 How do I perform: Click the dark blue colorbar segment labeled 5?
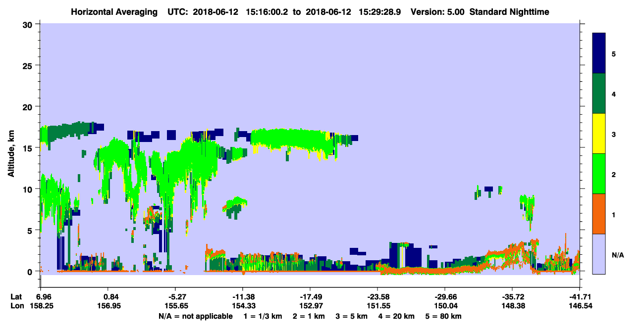(x=599, y=53)
